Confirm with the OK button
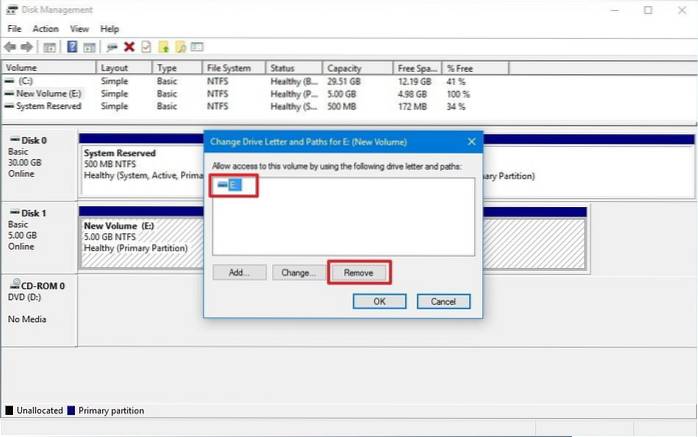Screen dimensions: 698x437 tap(382, 301)
